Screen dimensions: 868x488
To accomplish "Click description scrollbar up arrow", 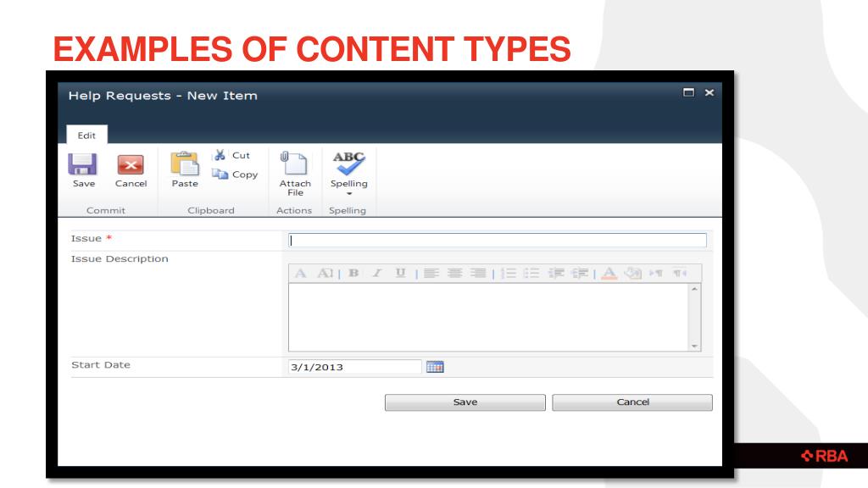I will click(x=694, y=289).
